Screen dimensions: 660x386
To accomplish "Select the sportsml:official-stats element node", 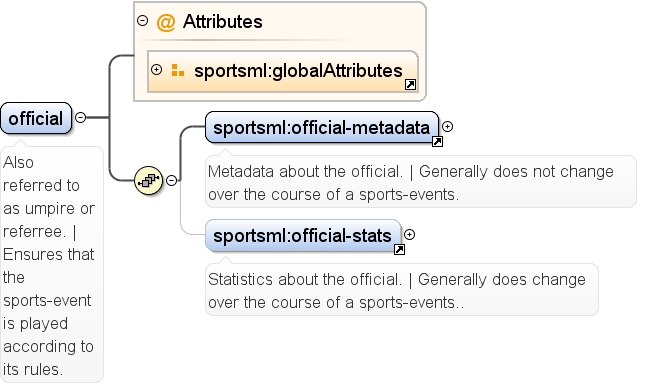I will coord(303,235).
